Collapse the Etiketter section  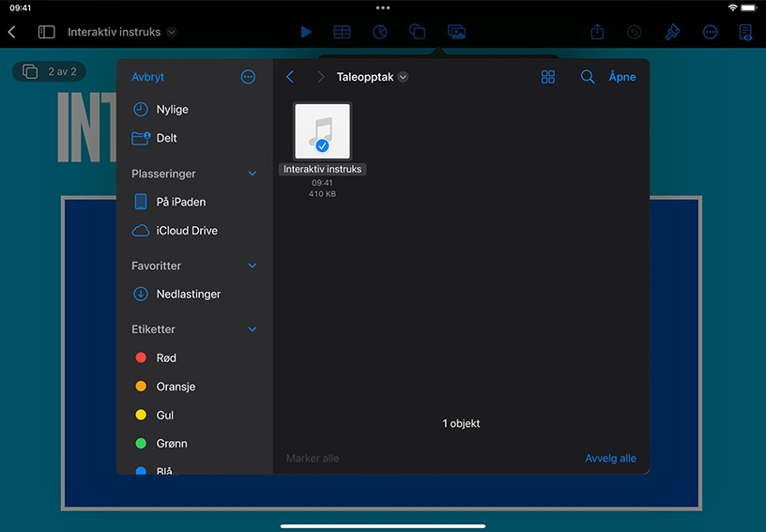pyautogui.click(x=253, y=329)
